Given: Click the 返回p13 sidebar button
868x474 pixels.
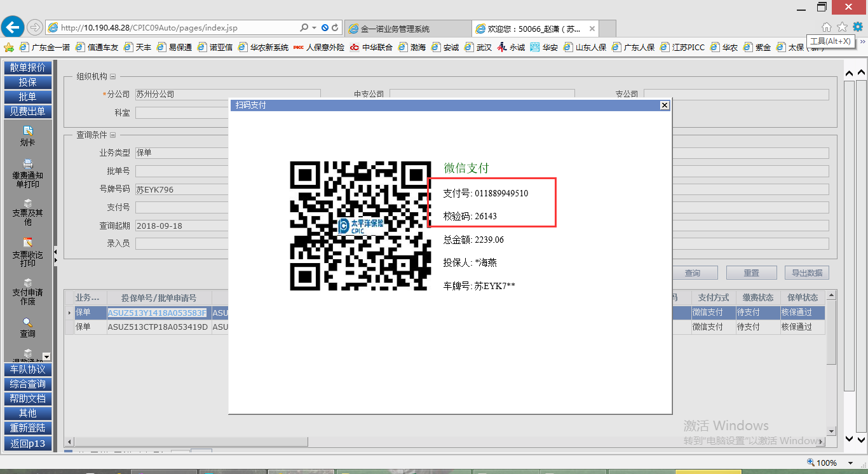Looking at the screenshot, I should tap(27, 444).
